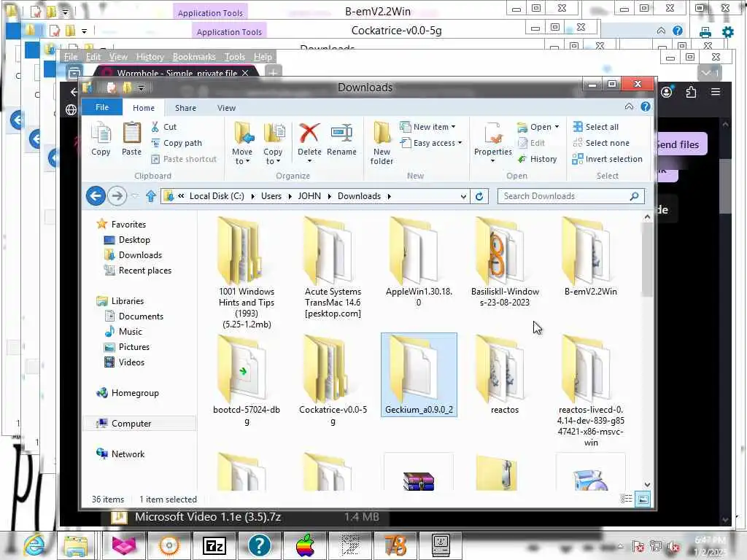
Task: Select Computer in navigation pane
Action: [139, 424]
